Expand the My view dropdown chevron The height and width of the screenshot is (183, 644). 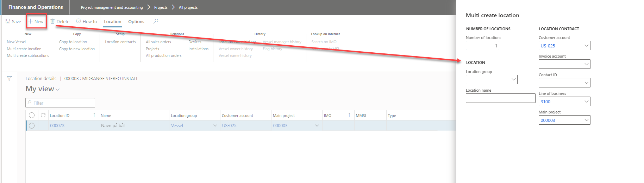point(58,90)
